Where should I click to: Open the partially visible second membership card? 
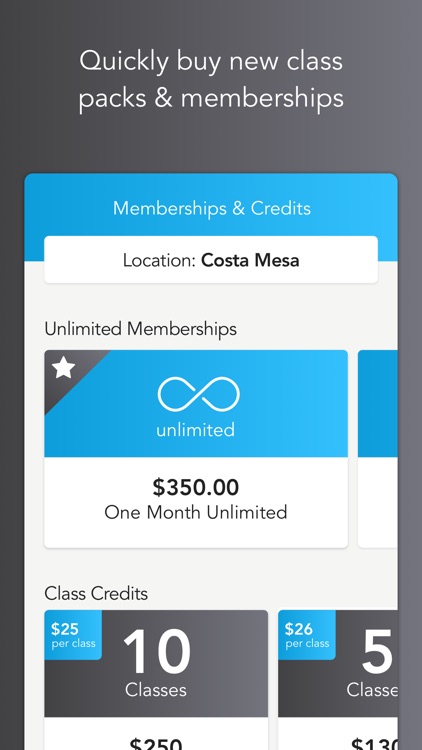tap(378, 449)
